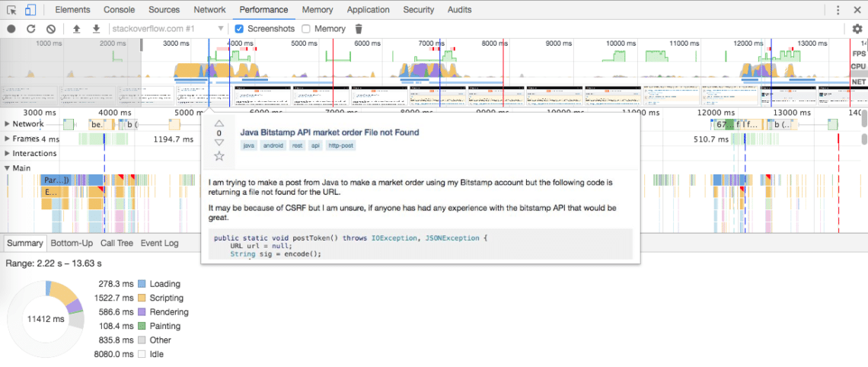Screen dimensions: 868x367
Task: Expand the Frames track
Action: pos(7,139)
